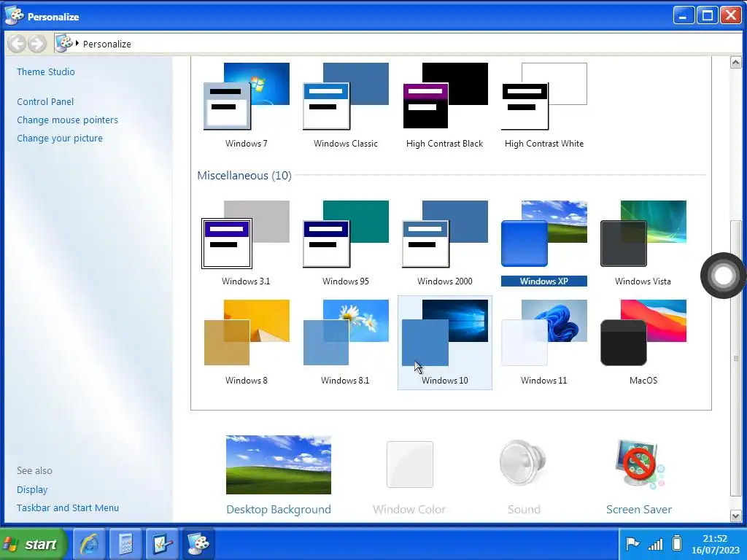Choose the High Contrast Black theme
The image size is (747, 560).
tap(445, 96)
